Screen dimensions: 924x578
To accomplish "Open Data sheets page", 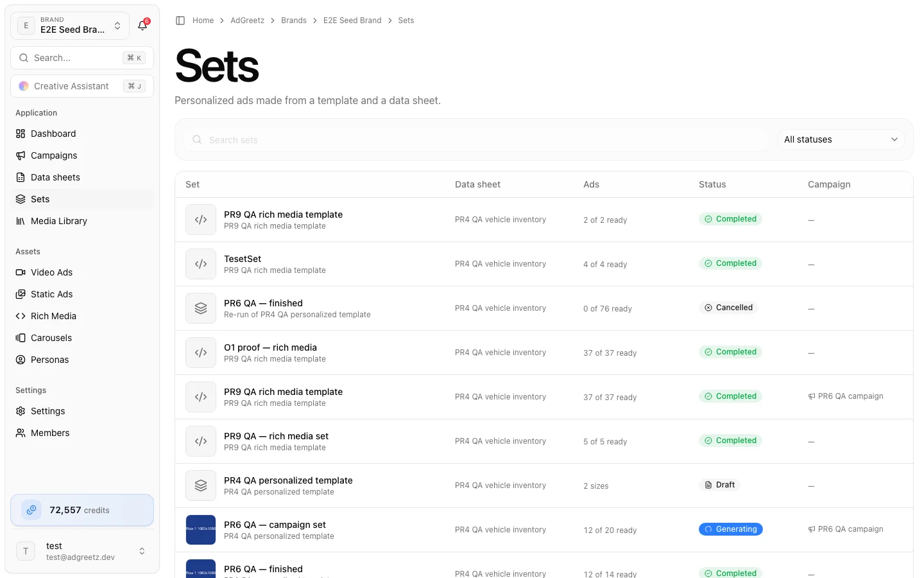I will point(82,177).
